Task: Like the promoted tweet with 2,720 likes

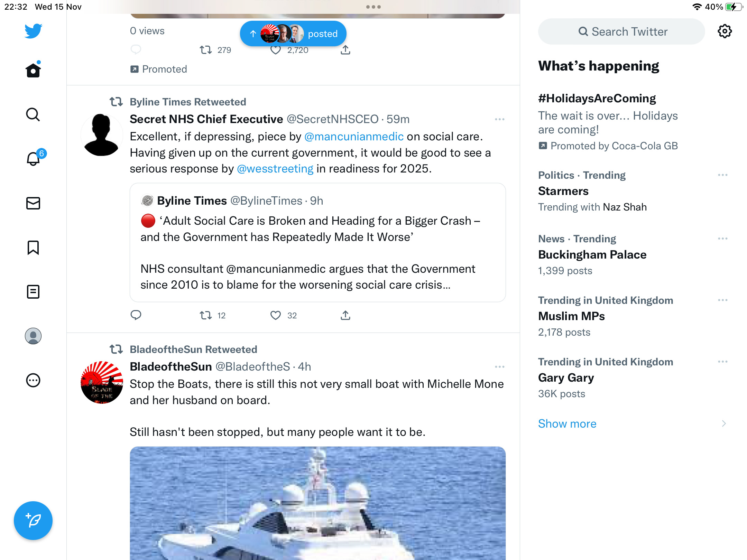Action: 276,50
